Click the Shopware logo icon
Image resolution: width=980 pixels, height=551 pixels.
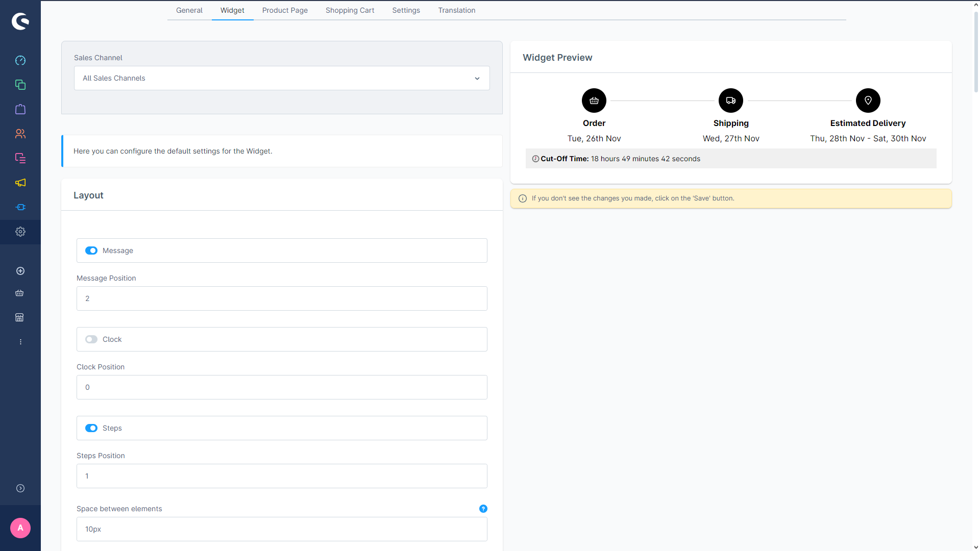(x=20, y=21)
